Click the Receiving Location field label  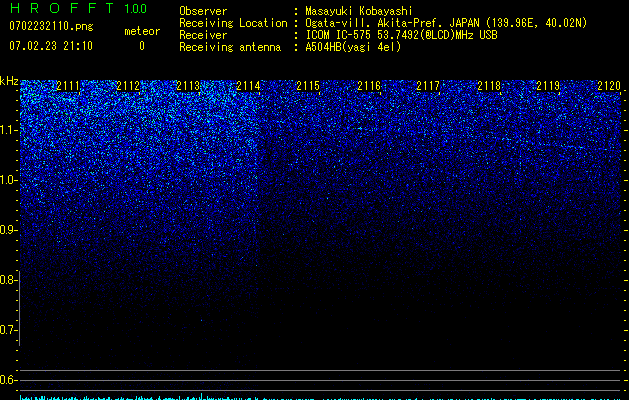[x=233, y=23]
